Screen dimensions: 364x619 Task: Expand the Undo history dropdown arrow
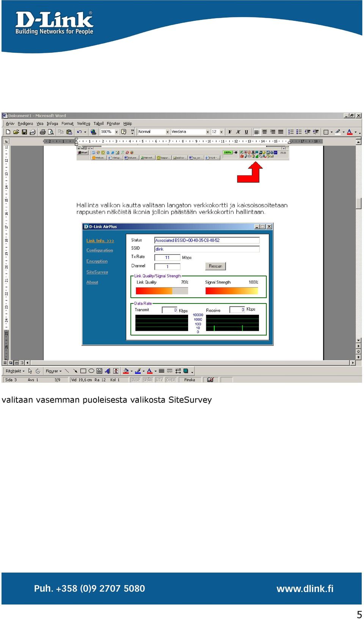[85, 132]
